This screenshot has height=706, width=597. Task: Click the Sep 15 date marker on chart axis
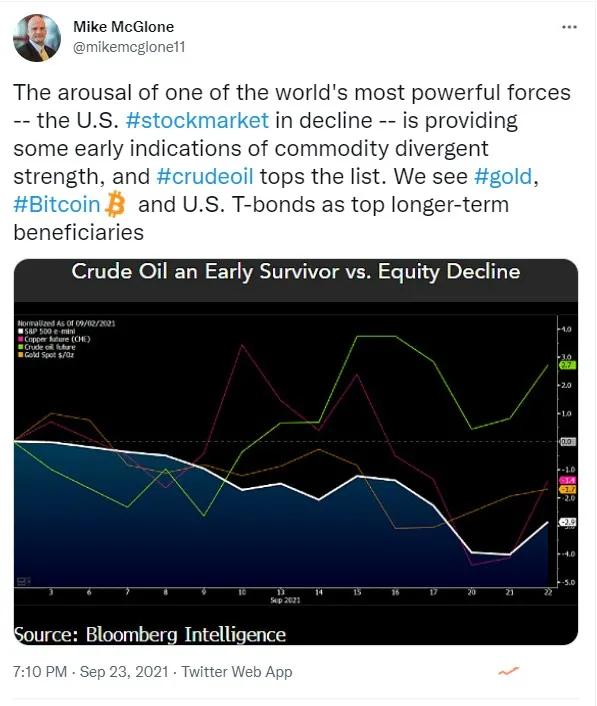point(357,593)
